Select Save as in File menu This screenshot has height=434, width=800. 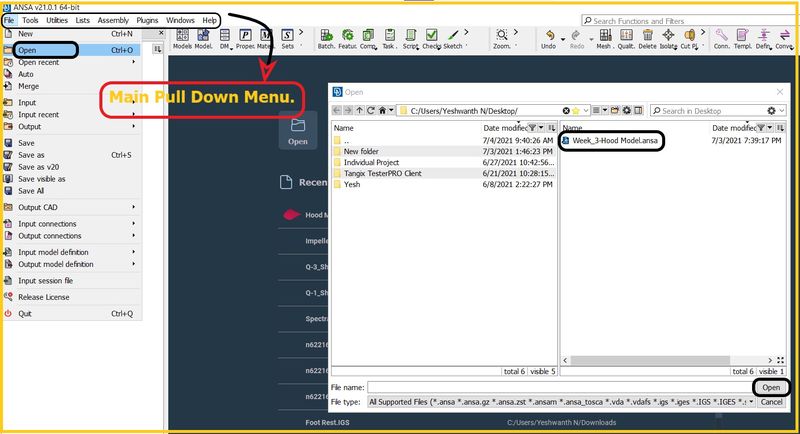[x=71, y=155]
